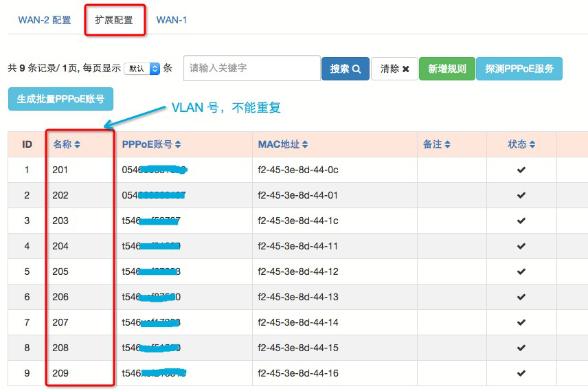
Task: Click status checkmark in row 201
Action: pos(521,170)
